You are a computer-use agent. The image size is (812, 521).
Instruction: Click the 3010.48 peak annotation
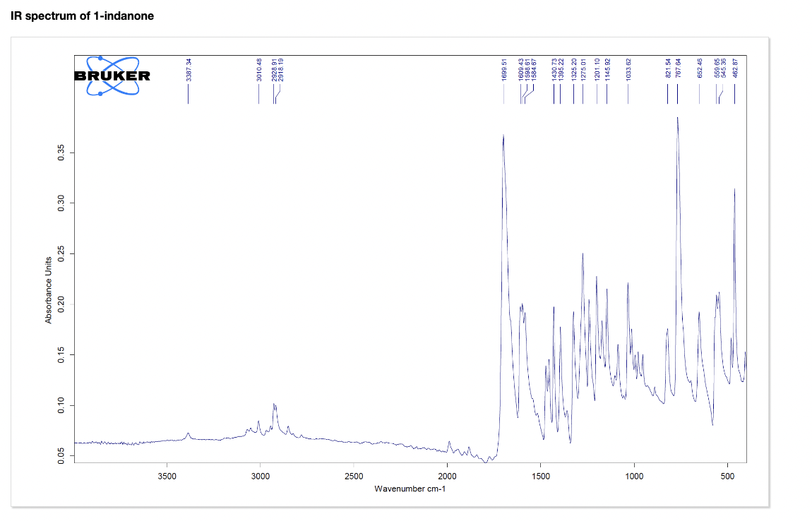(x=258, y=69)
